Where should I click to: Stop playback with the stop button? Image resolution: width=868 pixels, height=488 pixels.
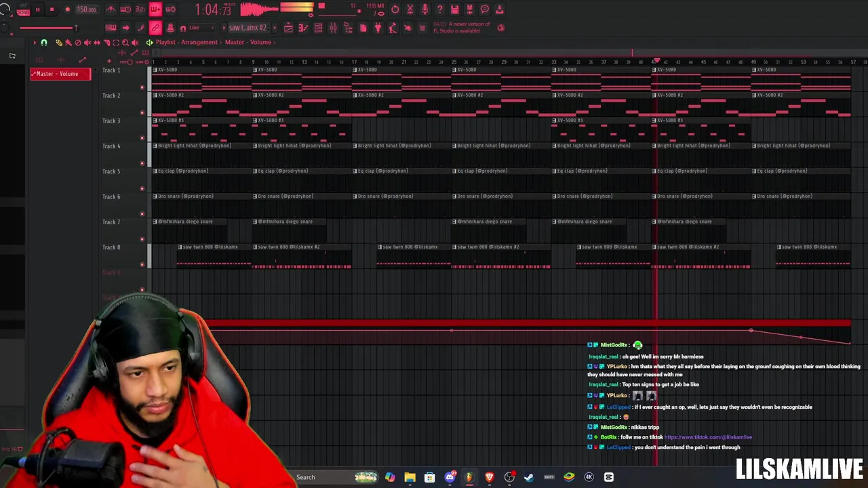pyautogui.click(x=52, y=9)
